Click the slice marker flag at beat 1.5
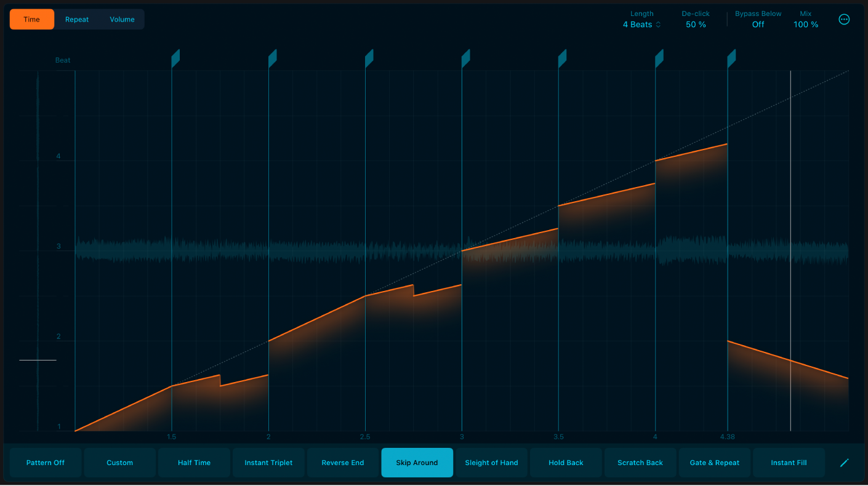This screenshot has width=868, height=486. 176,57
